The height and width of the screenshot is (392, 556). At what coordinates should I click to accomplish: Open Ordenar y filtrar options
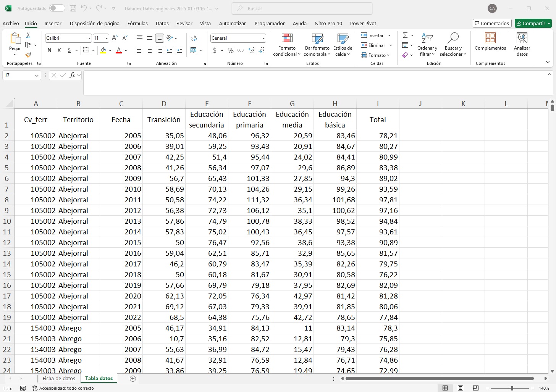[x=427, y=45]
